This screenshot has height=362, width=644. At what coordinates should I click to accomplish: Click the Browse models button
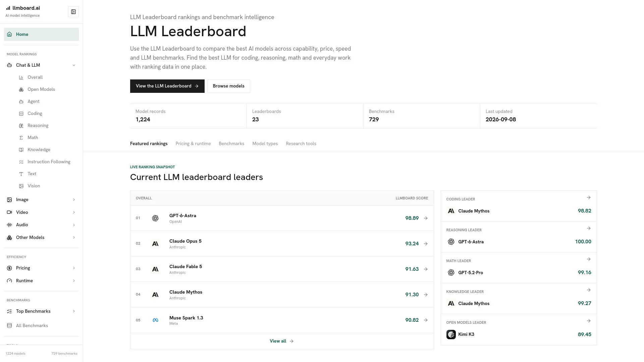(x=228, y=86)
